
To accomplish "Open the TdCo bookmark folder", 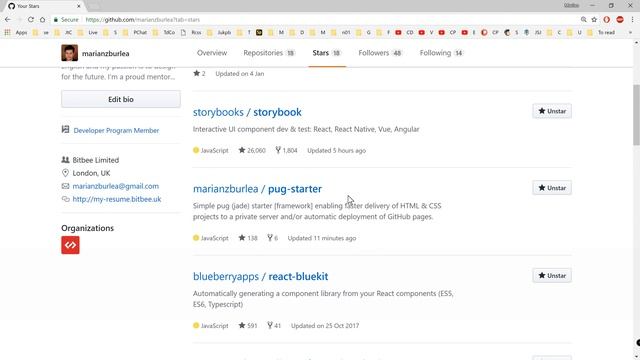I will 164,32.
